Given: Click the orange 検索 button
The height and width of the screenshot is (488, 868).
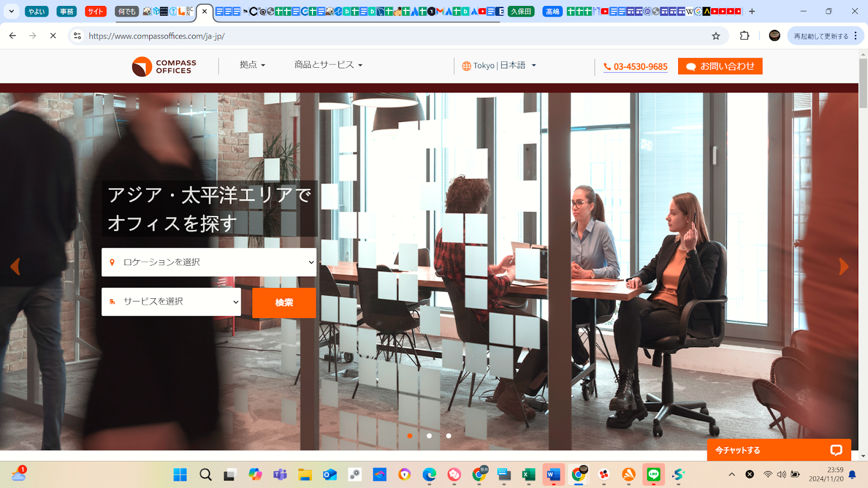Looking at the screenshot, I should pyautogui.click(x=284, y=303).
